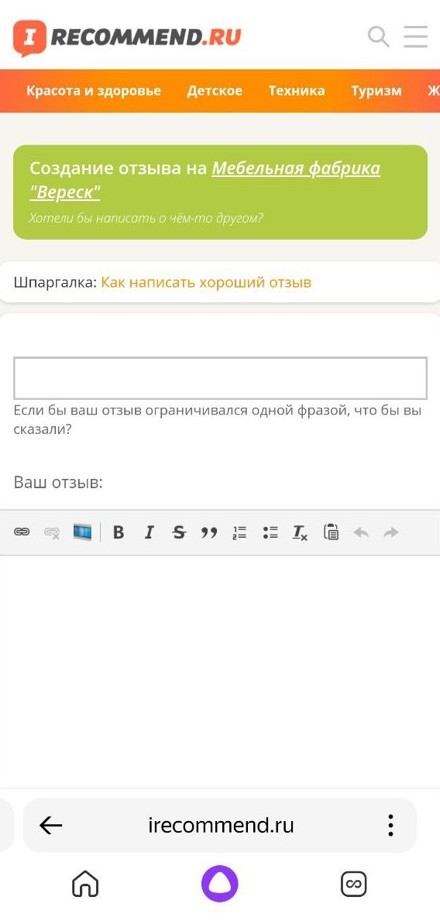The image size is (440, 921).
Task: Insert an image with the picture icon
Action: point(83,532)
